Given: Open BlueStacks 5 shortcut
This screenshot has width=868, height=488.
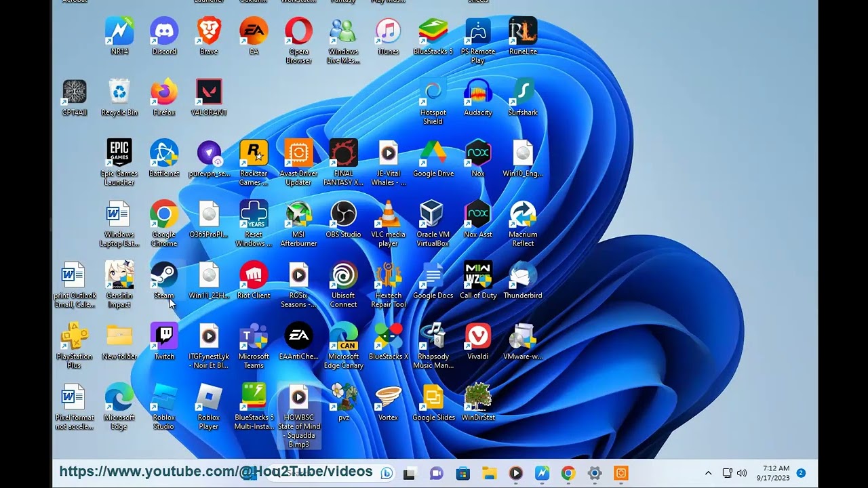Looking at the screenshot, I should pyautogui.click(x=433, y=37).
